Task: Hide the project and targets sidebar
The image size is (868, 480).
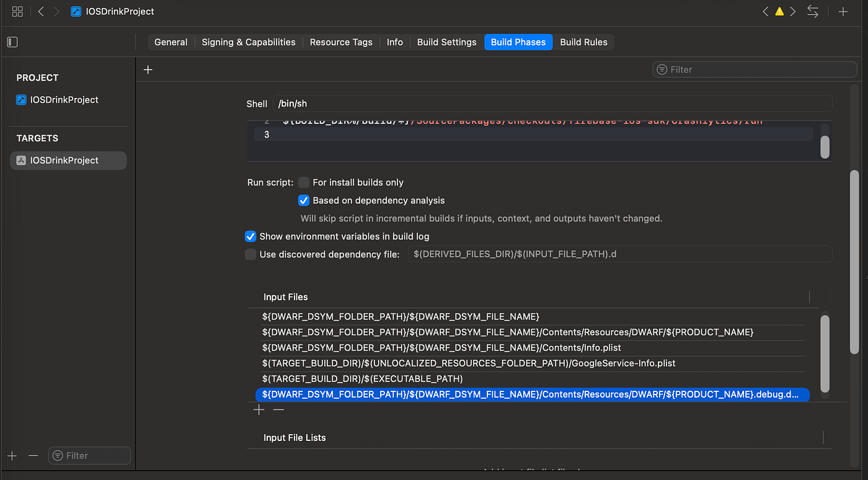Action: point(12,42)
